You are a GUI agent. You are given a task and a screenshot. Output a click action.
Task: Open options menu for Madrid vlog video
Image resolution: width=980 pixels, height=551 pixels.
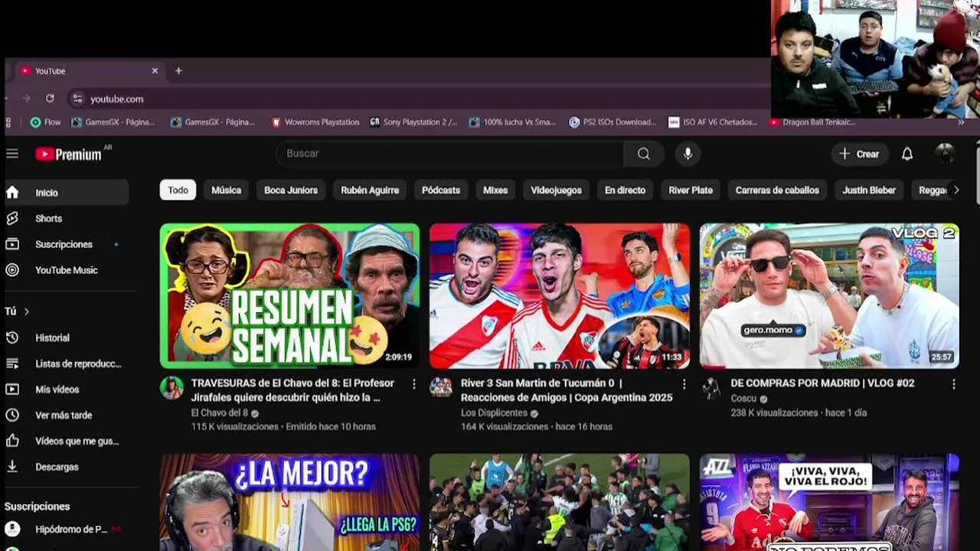[954, 384]
